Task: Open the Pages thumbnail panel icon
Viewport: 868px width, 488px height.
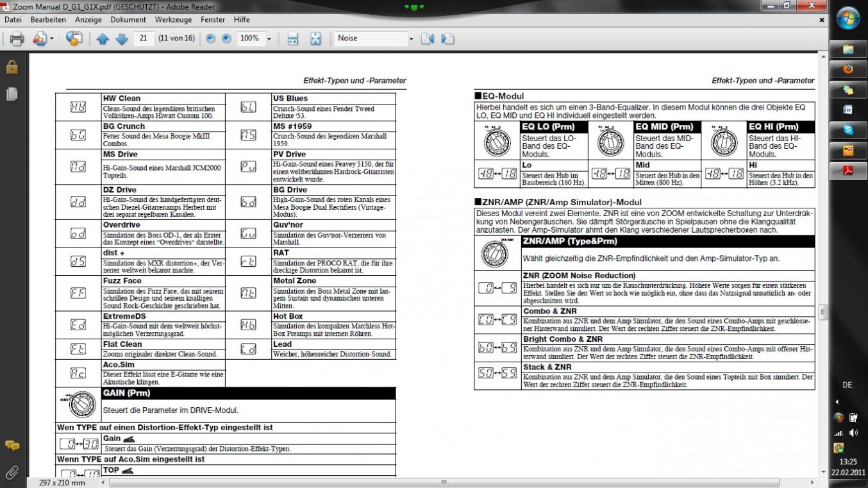Action: tap(12, 94)
